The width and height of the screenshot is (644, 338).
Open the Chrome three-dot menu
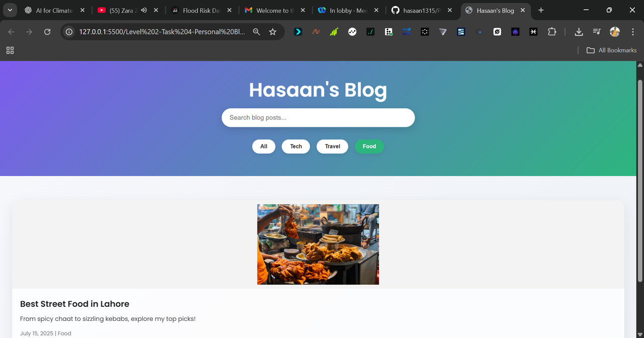[633, 32]
